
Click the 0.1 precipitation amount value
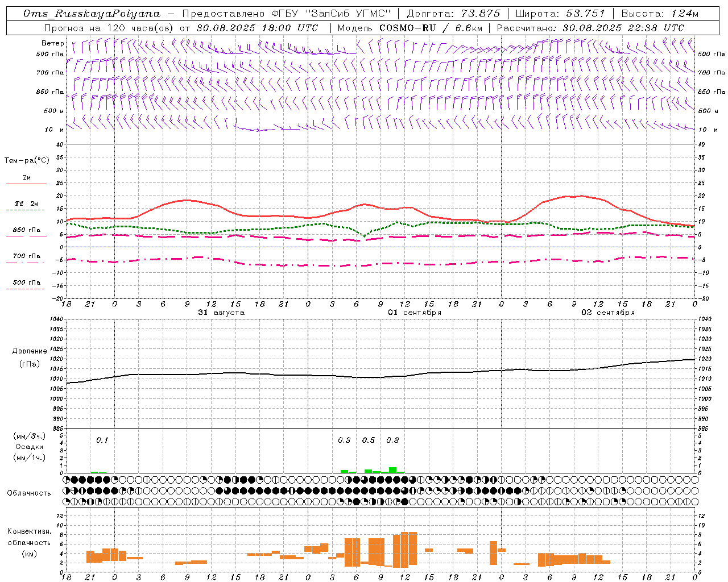(102, 440)
